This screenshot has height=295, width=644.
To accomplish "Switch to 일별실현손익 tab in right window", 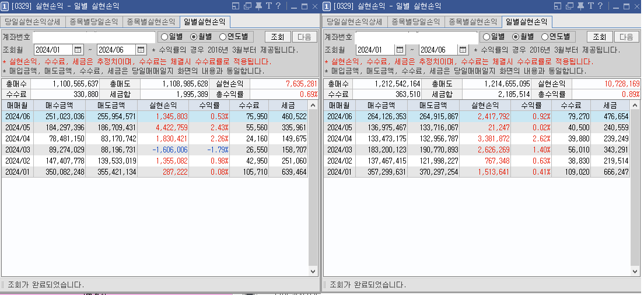I will 527,22.
